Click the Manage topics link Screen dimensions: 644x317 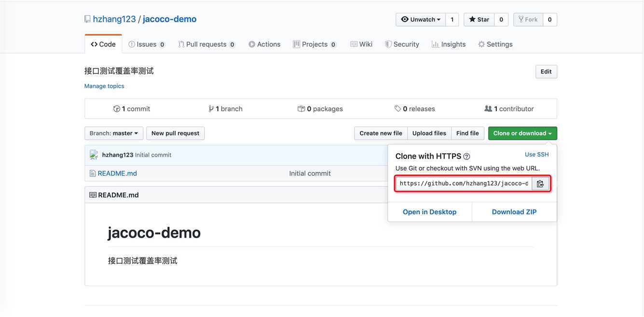[104, 86]
